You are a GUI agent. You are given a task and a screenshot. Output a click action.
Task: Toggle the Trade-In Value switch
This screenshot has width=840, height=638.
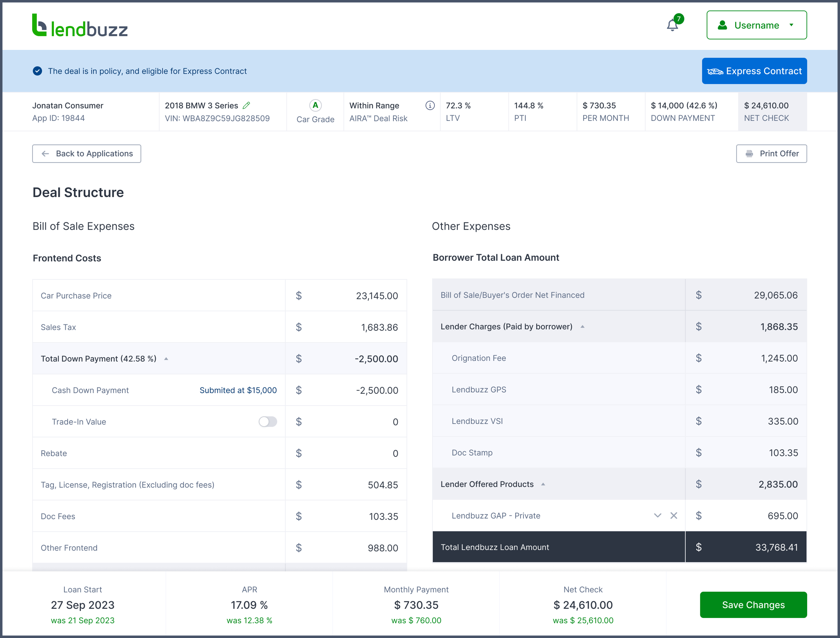(268, 422)
